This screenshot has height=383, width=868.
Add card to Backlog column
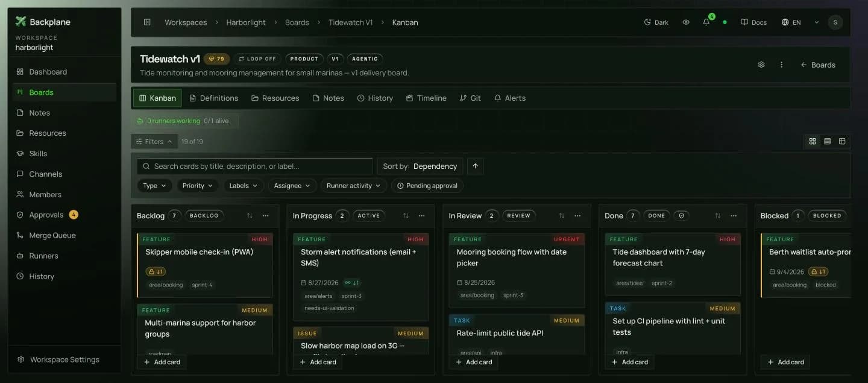(162, 362)
